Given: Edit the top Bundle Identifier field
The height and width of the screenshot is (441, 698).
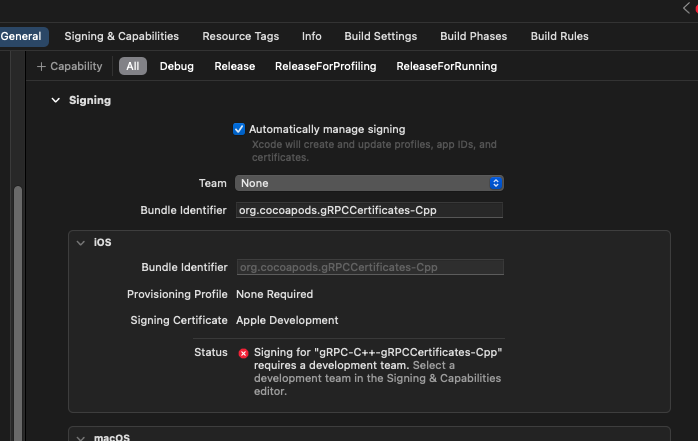Looking at the screenshot, I should click(x=369, y=210).
